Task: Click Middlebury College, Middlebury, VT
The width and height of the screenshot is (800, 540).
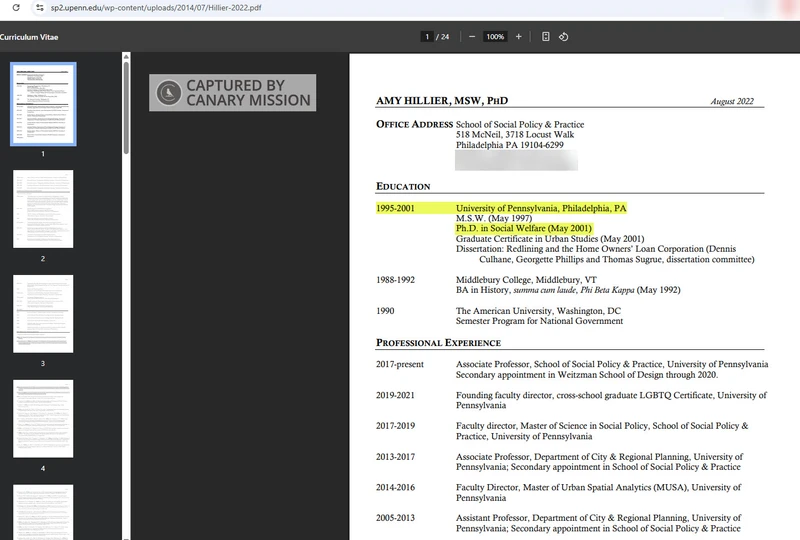Action: click(526, 280)
